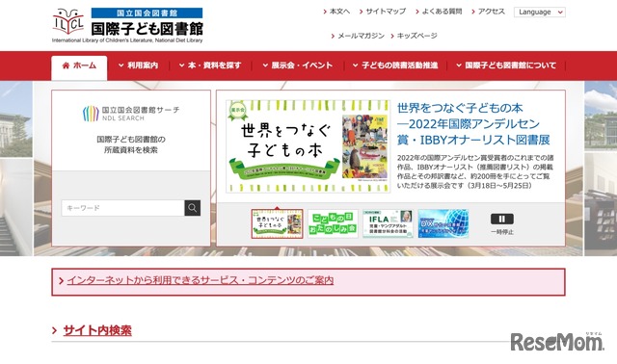Open the よくある質問 link
617x364 pixels.
[439, 12]
